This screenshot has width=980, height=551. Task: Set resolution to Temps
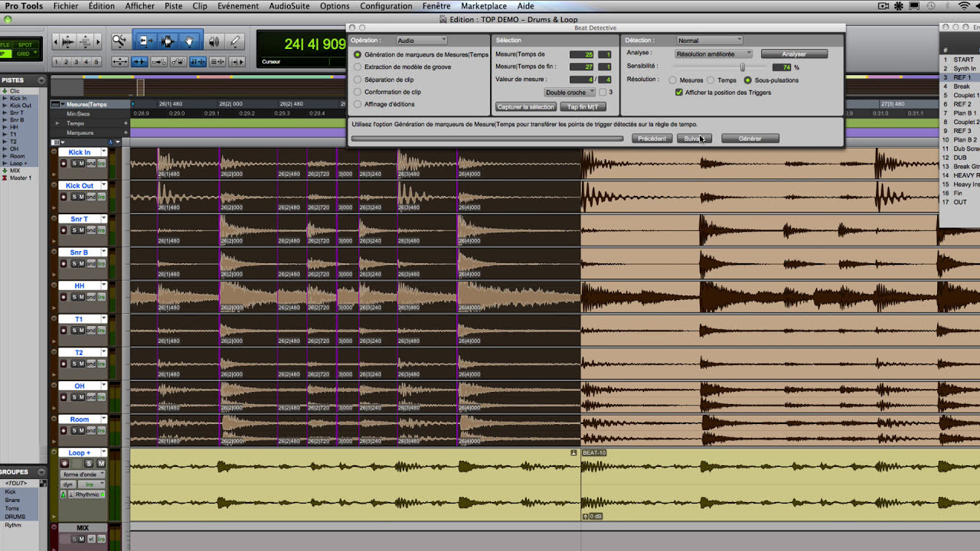(x=710, y=80)
